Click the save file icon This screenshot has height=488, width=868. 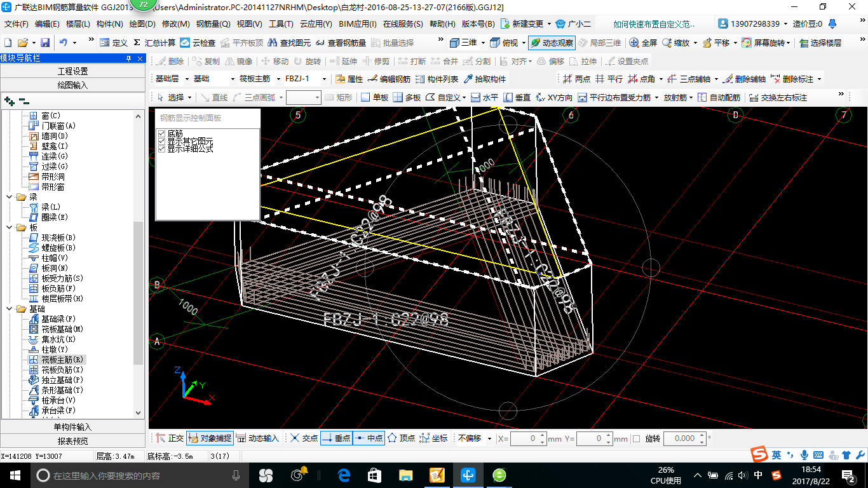click(x=45, y=43)
